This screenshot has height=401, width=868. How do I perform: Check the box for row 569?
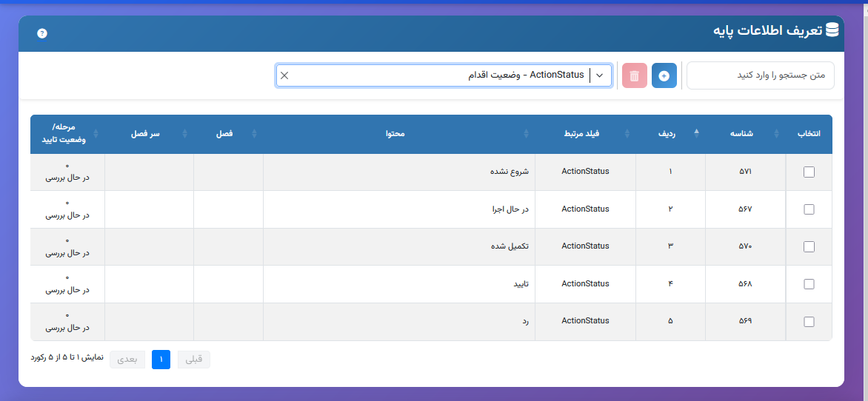(x=809, y=321)
